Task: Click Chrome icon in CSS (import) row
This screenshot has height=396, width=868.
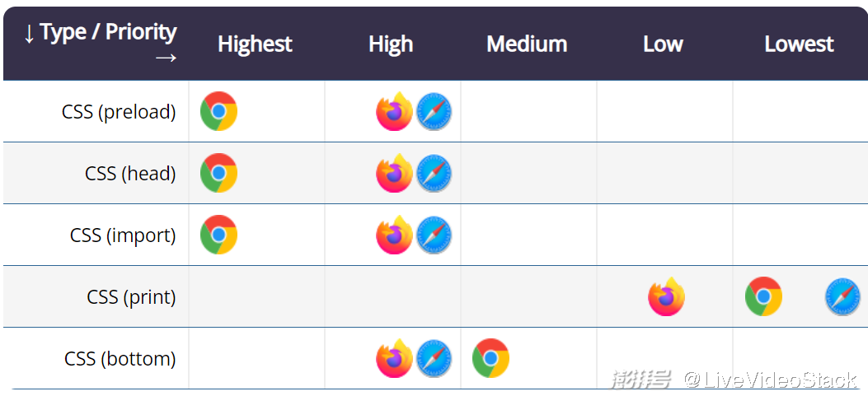Action: [218, 235]
